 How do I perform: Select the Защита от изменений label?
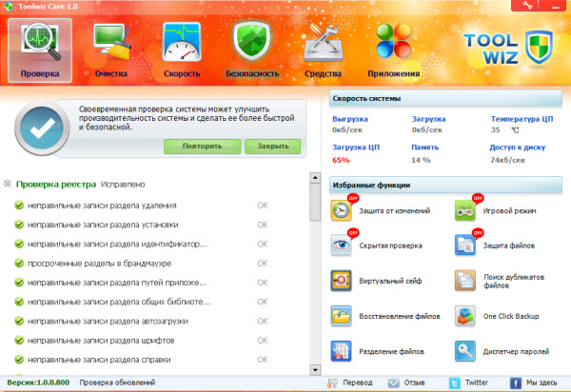coord(394,210)
